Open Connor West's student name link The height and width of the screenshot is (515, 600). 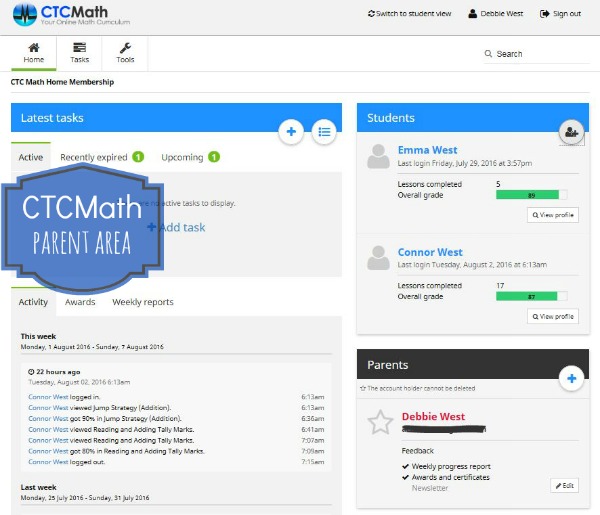point(430,252)
